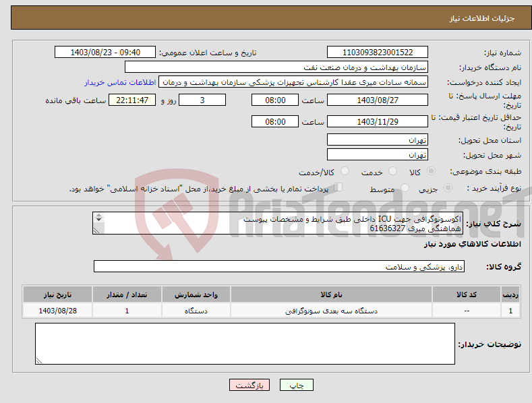
Task: Click the remaining time field 22:11:47
Action: (132, 100)
